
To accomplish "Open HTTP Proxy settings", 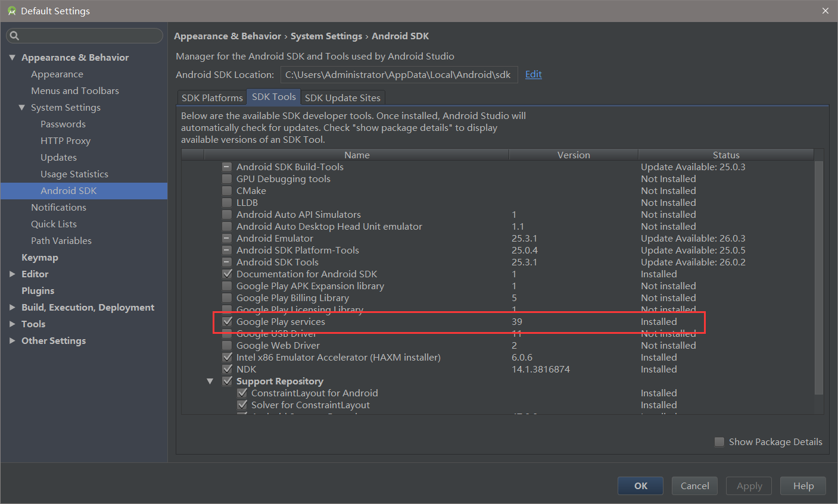I will coord(66,141).
